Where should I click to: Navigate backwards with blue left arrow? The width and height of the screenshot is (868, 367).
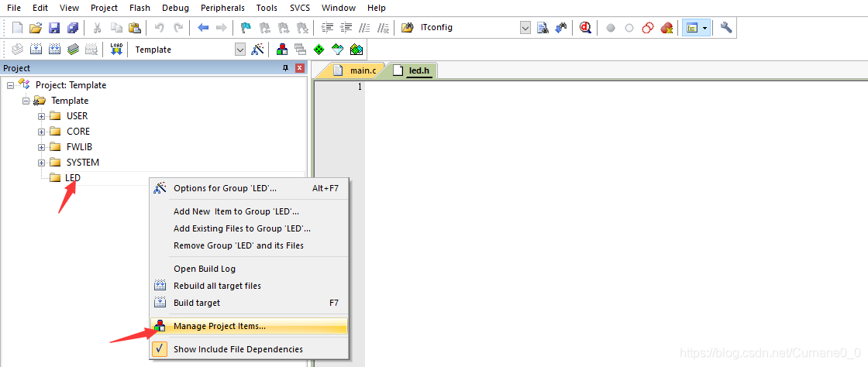pyautogui.click(x=203, y=28)
